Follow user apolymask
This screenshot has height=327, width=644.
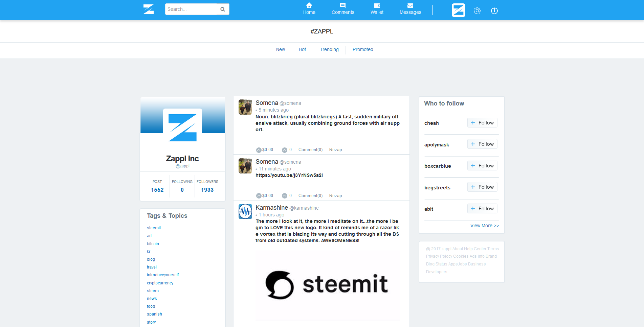tap(482, 144)
